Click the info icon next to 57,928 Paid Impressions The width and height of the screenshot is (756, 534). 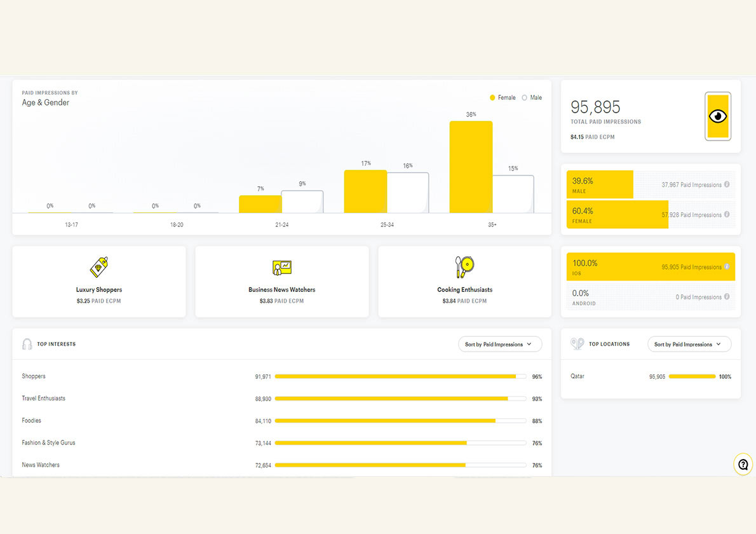click(726, 214)
